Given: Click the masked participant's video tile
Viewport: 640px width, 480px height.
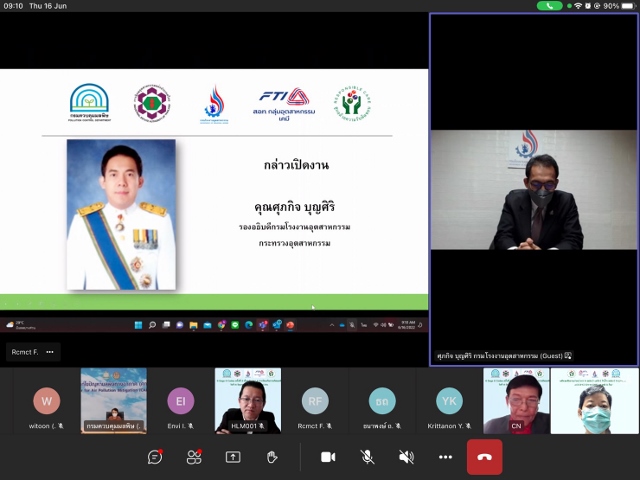Looking at the screenshot, I should (x=594, y=400).
